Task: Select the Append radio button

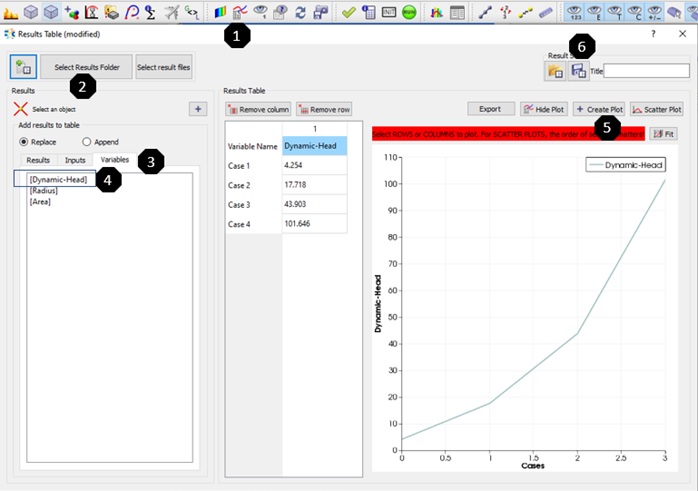Action: pos(87,142)
